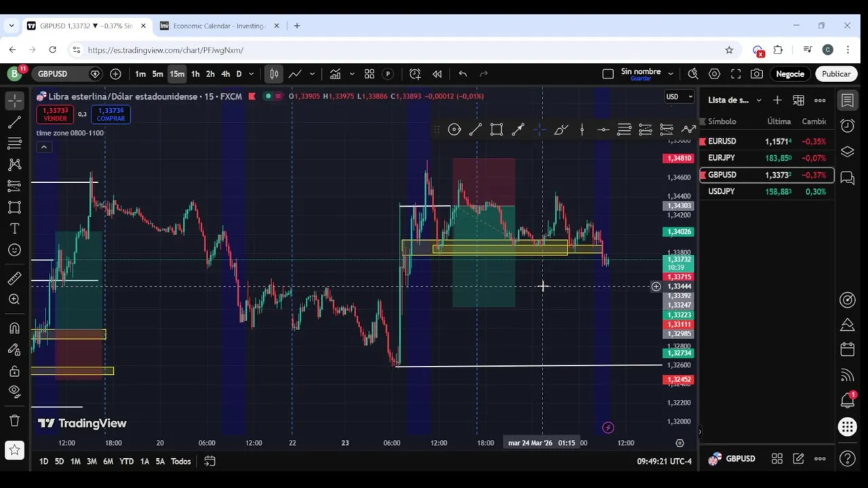This screenshot has width=868, height=488.
Task: Select the 15m timeframe
Action: pos(177,74)
